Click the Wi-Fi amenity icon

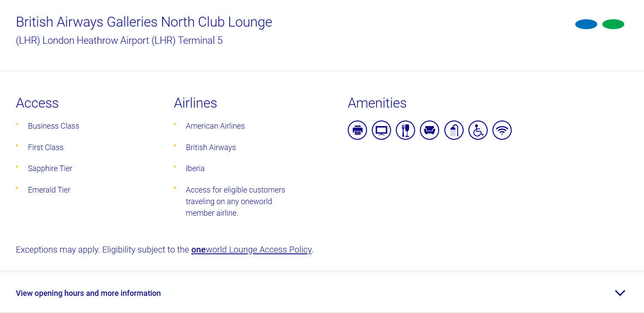click(502, 130)
